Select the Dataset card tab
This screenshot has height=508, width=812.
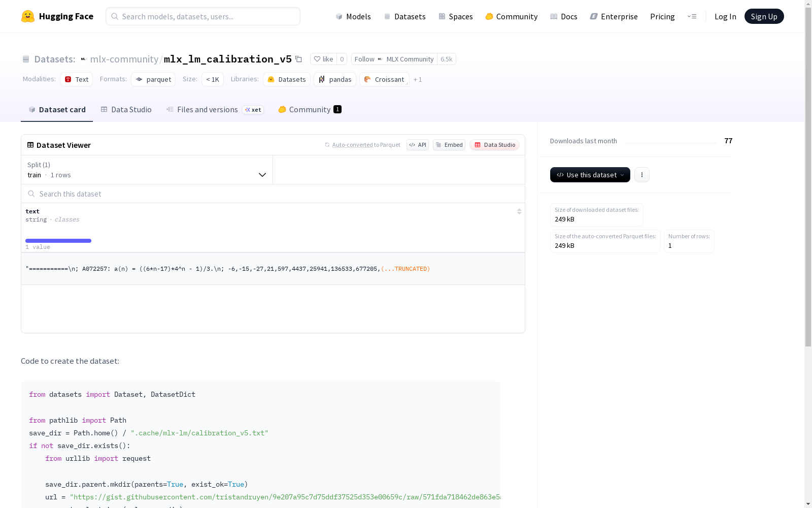pos(57,110)
